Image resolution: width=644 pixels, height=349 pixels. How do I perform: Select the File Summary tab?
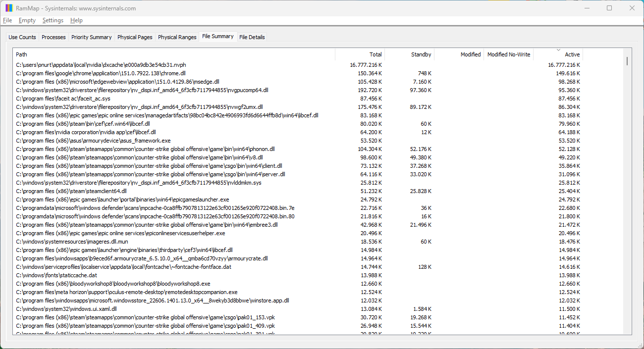(x=218, y=36)
